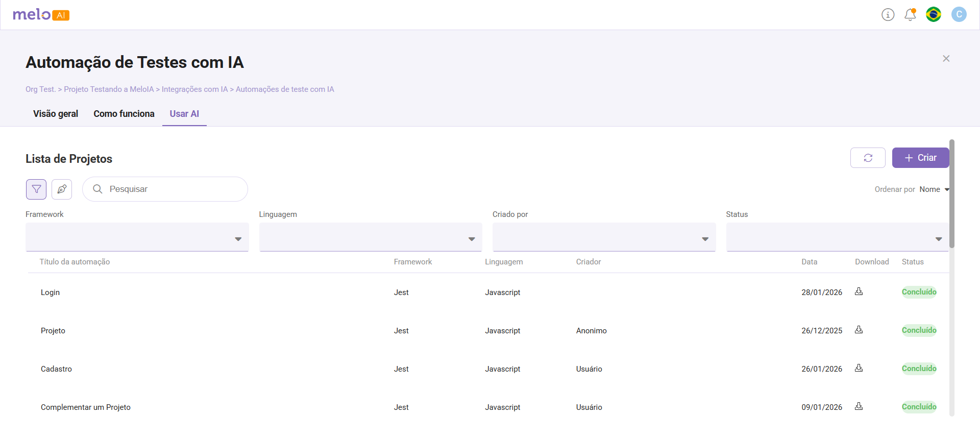This screenshot has height=440, width=980.
Task: Open the user avatar menu
Action: (959, 15)
